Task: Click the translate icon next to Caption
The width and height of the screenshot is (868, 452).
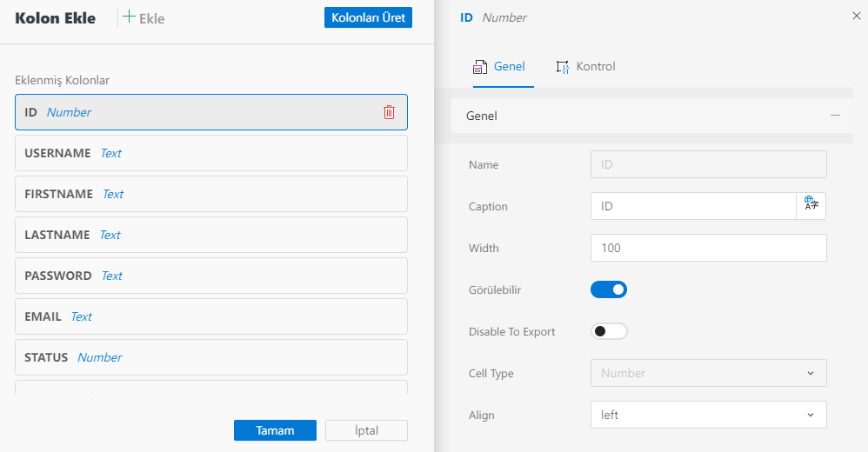Action: click(x=811, y=206)
